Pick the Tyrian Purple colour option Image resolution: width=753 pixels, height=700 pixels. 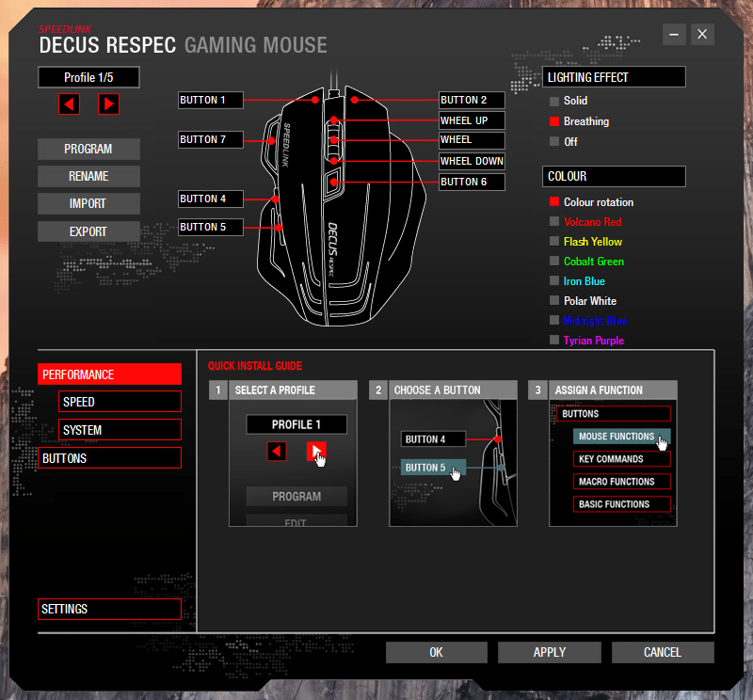(x=554, y=340)
